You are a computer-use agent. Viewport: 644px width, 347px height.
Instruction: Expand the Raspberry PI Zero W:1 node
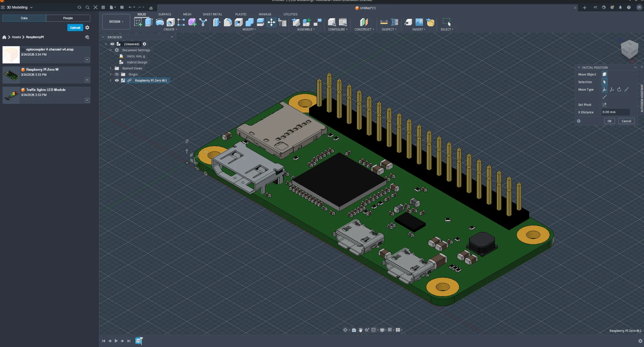pos(111,80)
